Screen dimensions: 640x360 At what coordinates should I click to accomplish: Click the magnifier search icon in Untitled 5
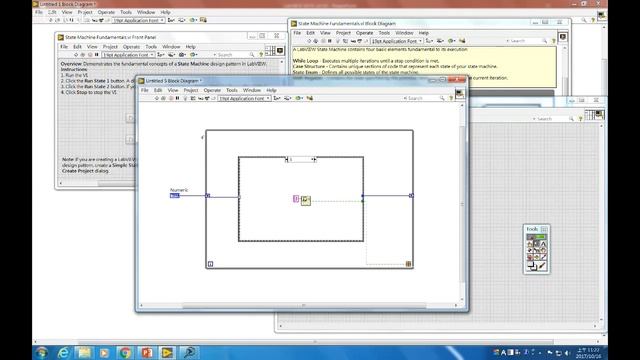click(x=442, y=98)
